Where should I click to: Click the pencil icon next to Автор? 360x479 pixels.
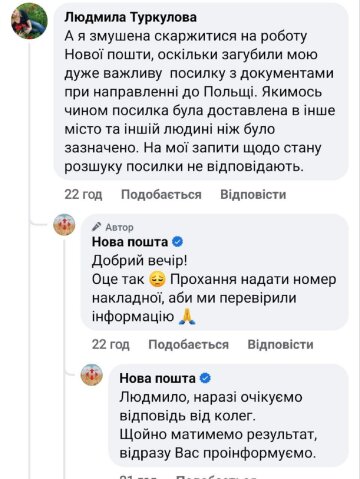pyautogui.click(x=97, y=227)
